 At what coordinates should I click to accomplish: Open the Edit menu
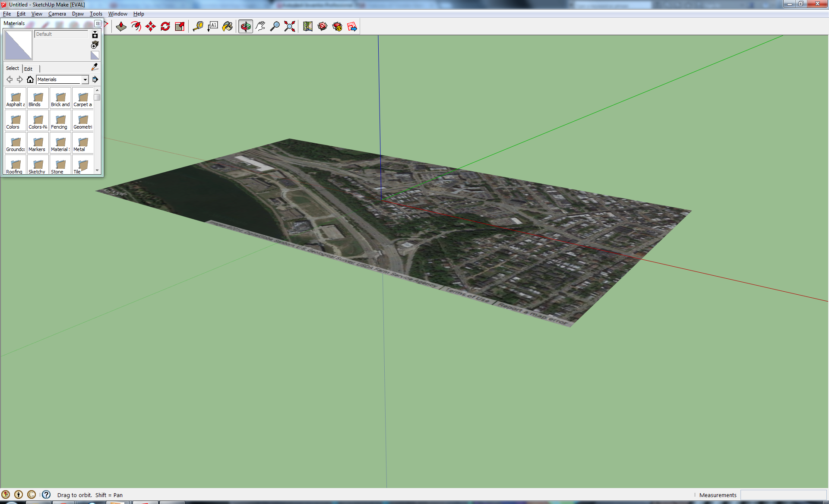[21, 14]
